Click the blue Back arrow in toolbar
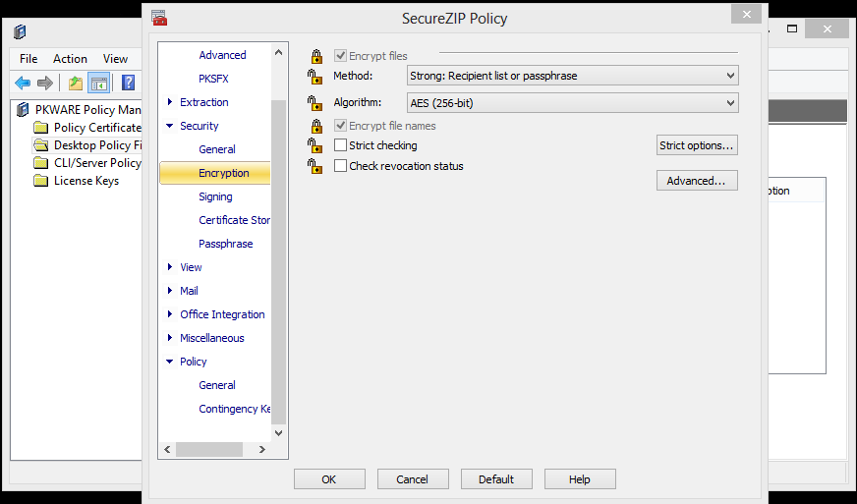Image resolution: width=857 pixels, height=504 pixels. (23, 83)
